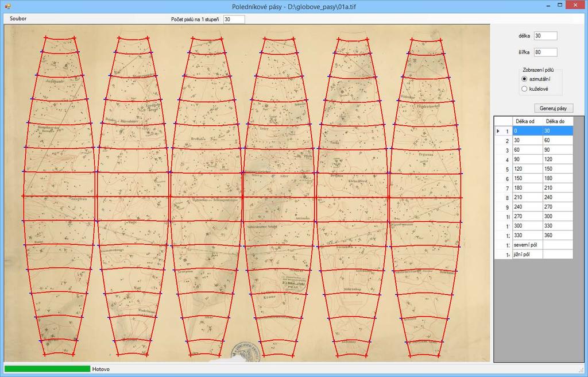Maximize the Poledníkové pásy window
This screenshot has height=377, width=588.
[560, 5]
